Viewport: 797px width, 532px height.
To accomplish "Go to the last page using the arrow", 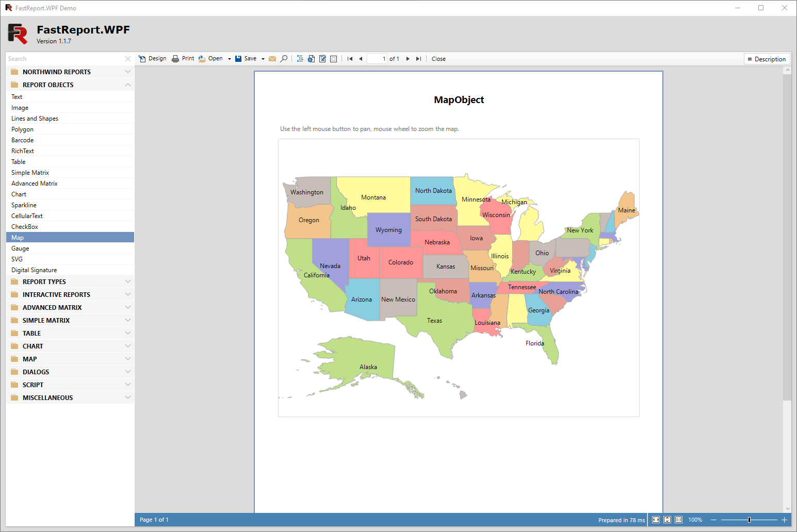I will 418,59.
